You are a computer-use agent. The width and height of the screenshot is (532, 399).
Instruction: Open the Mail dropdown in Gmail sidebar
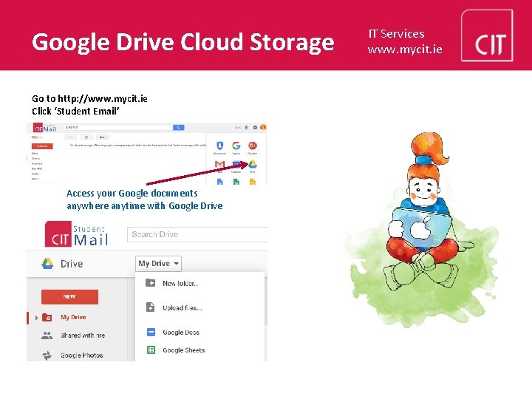37,137
